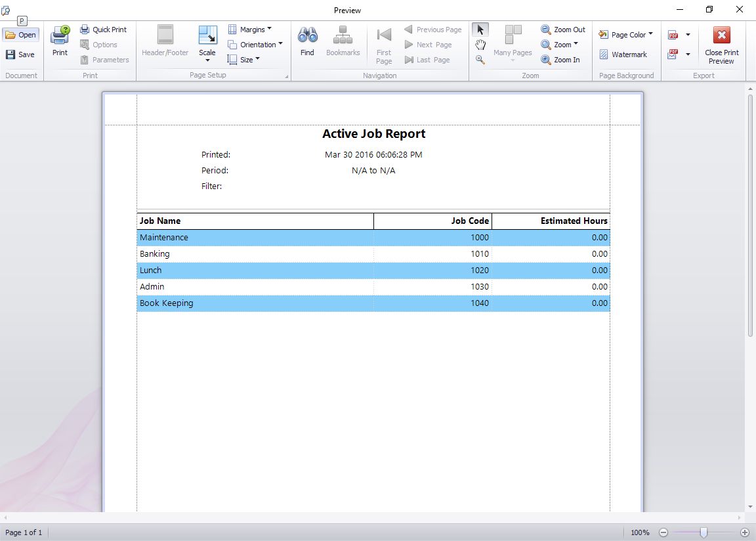Click Zoom In in the ribbon
Viewport: 756px width, 541px height.
560,60
